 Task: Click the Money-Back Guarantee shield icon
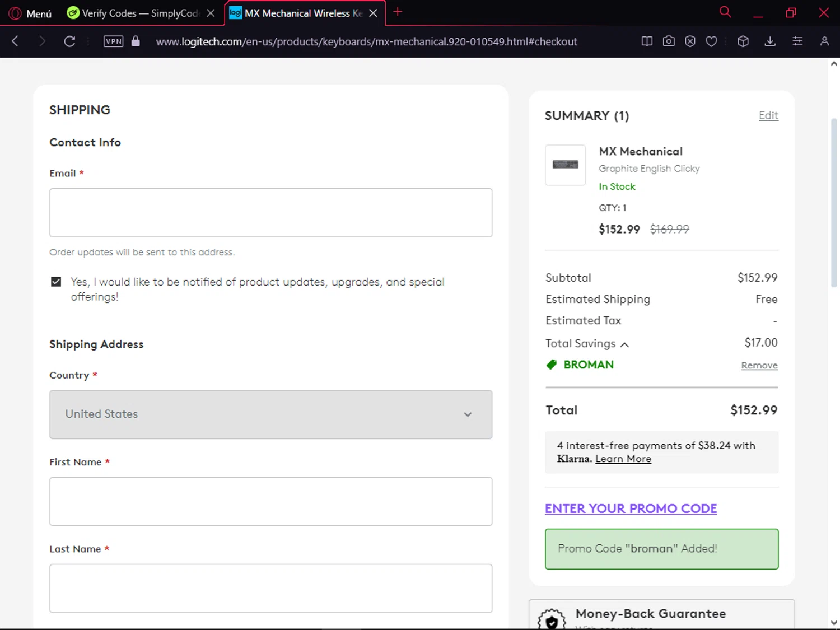(552, 619)
